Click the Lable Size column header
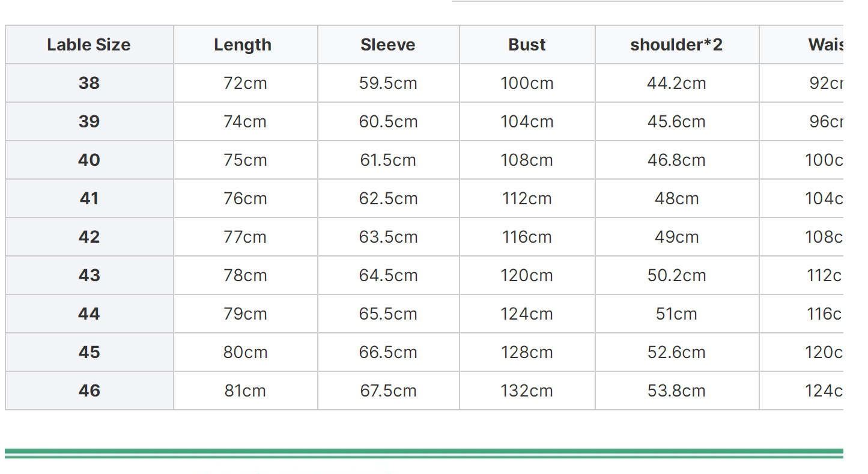The width and height of the screenshot is (868, 474). 89,45
